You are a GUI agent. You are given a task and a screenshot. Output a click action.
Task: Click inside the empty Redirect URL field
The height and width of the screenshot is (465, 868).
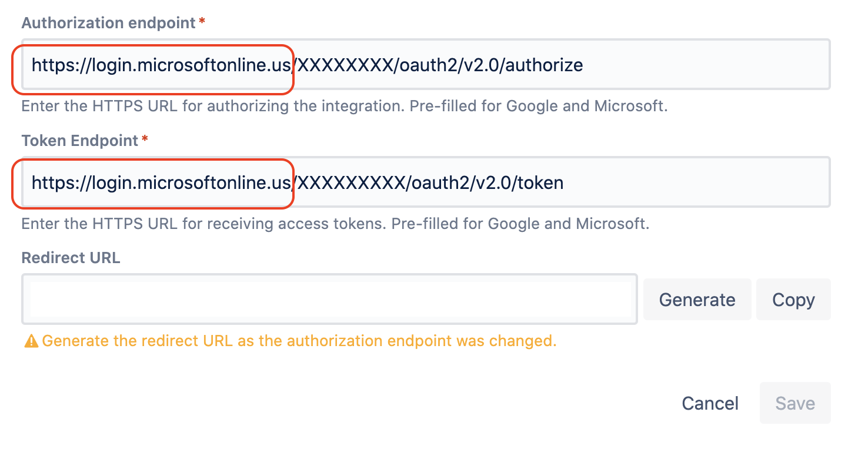pyautogui.click(x=329, y=299)
